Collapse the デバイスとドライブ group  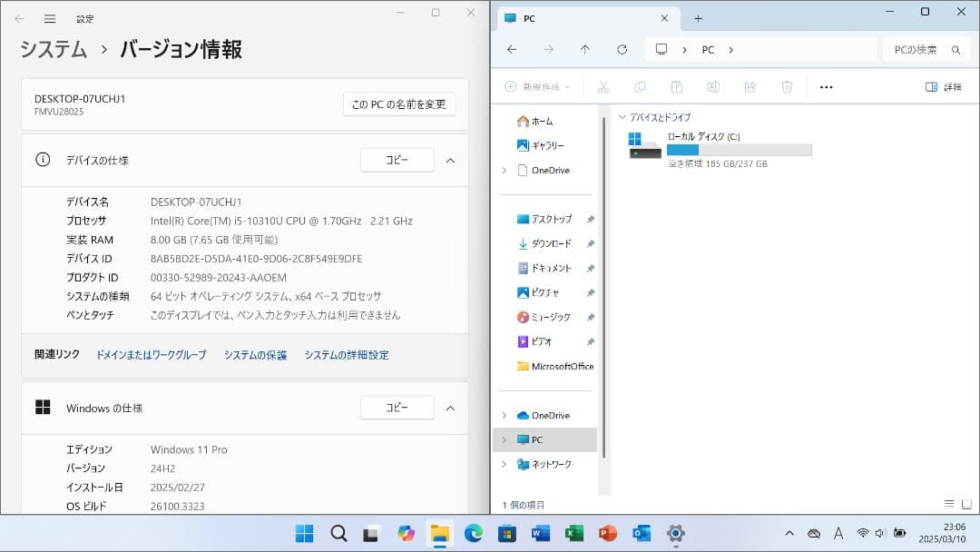622,116
